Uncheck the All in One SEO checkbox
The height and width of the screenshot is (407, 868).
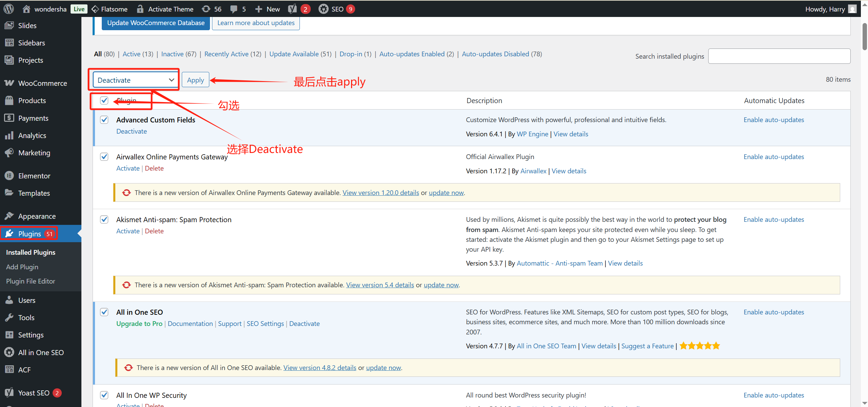click(104, 312)
